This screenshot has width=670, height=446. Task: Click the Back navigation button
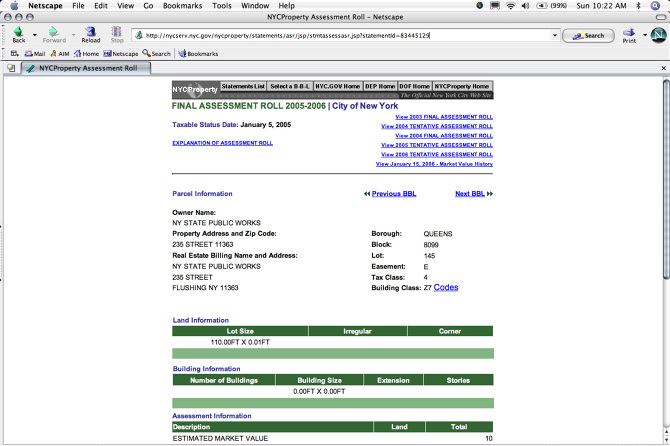tap(19, 35)
